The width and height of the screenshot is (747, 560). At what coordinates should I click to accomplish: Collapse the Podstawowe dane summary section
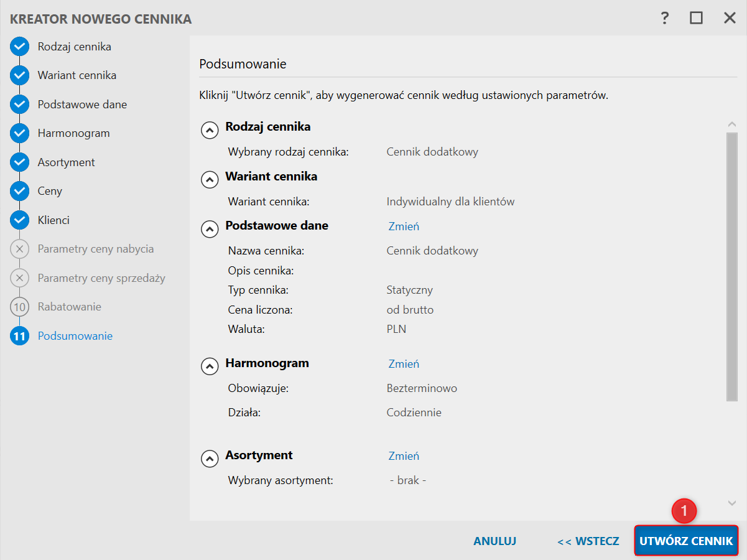(x=210, y=229)
